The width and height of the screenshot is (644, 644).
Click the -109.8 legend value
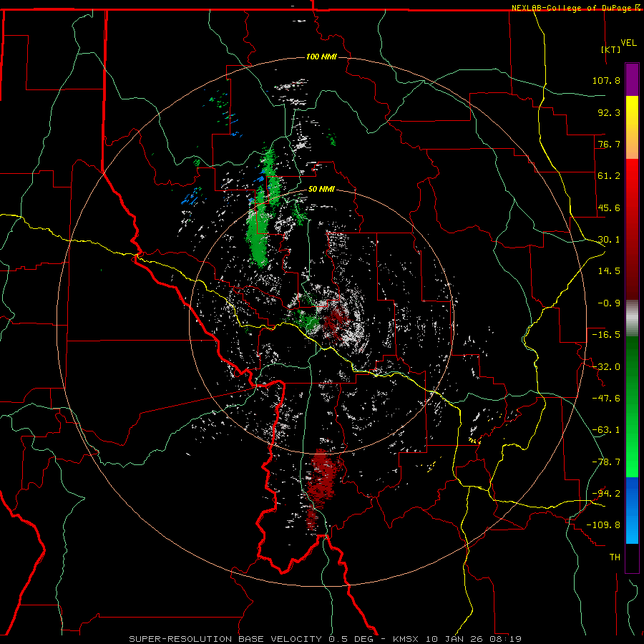[x=603, y=525]
